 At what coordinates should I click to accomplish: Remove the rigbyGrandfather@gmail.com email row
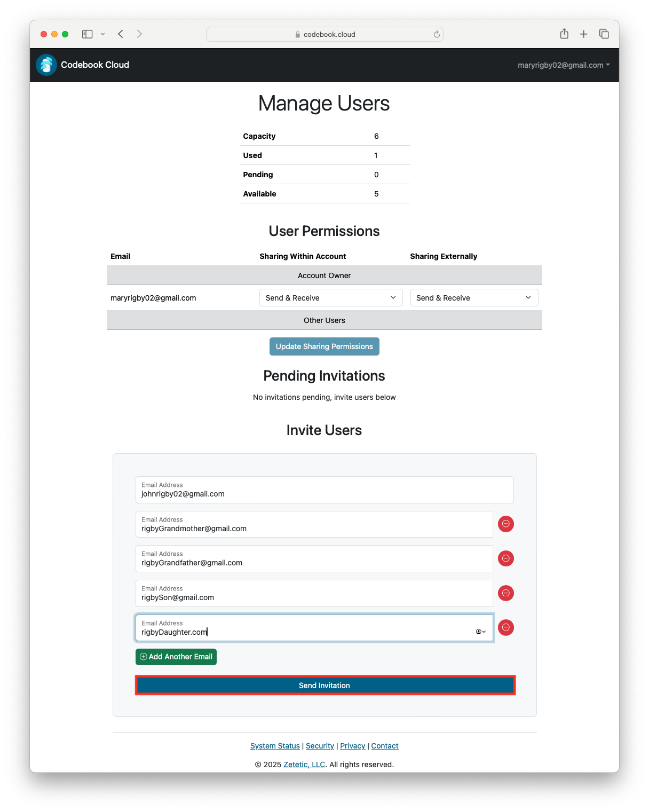[505, 558]
